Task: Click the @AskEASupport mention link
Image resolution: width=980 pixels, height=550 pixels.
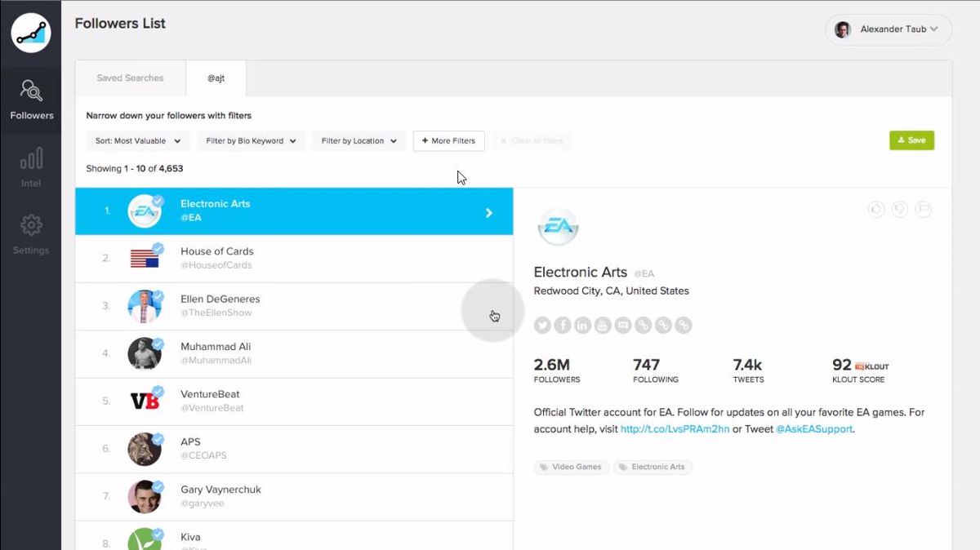Action: tap(814, 429)
